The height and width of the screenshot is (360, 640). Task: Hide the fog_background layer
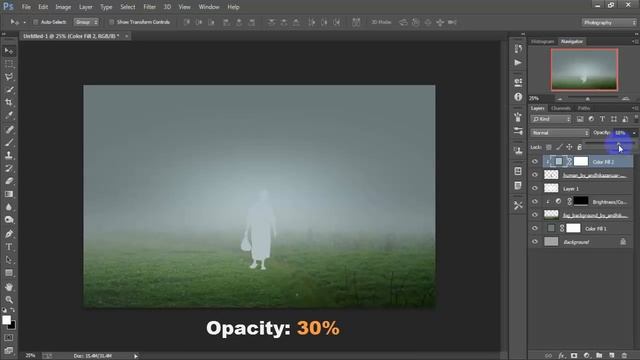coord(535,215)
